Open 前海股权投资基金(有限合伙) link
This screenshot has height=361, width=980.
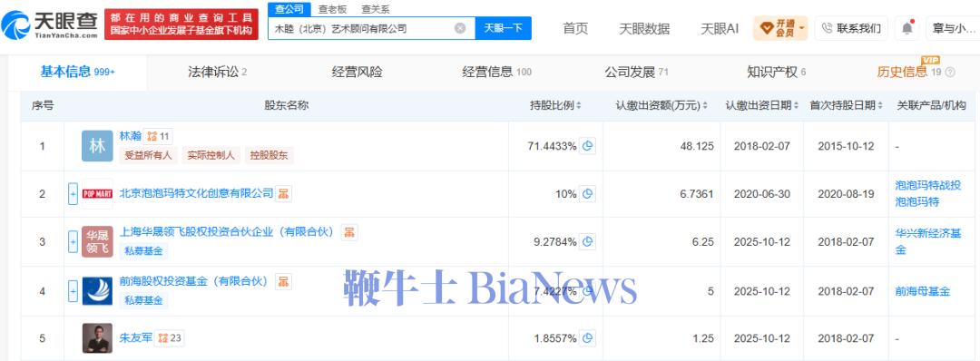click(x=194, y=281)
